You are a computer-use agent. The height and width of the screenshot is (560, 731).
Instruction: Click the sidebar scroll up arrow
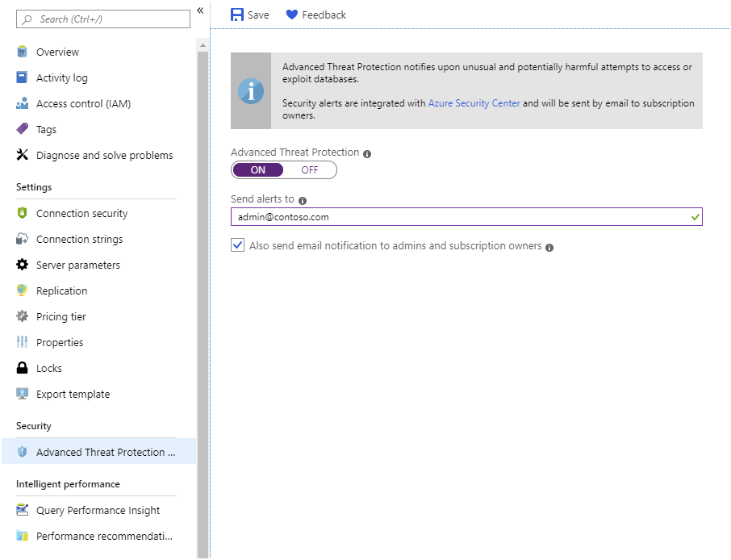pos(203,45)
